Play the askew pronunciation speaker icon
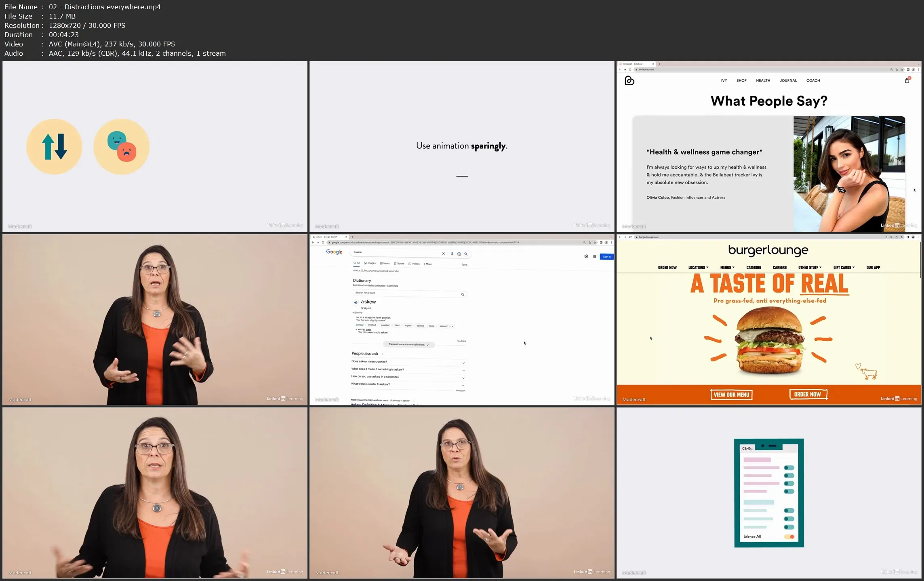The height and width of the screenshot is (581, 924). 356,302
